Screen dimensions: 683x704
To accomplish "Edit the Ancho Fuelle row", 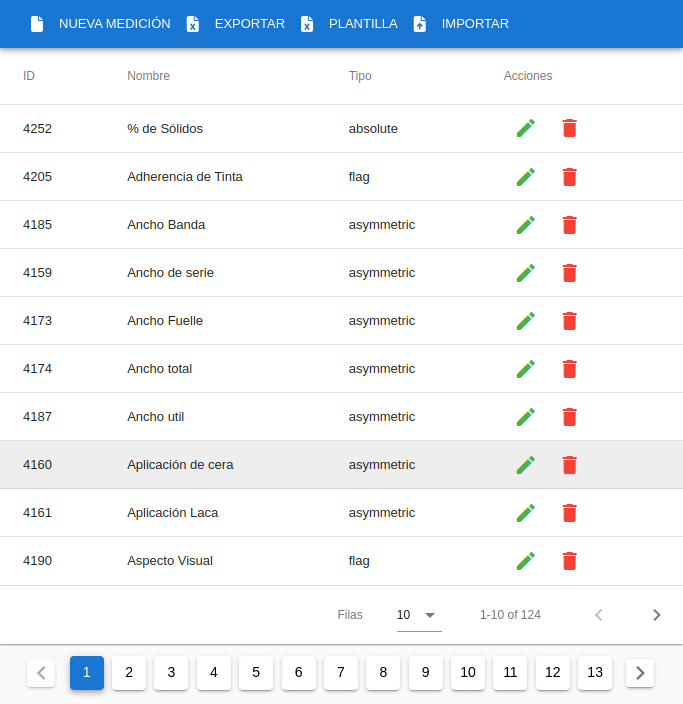I will click(x=526, y=321).
